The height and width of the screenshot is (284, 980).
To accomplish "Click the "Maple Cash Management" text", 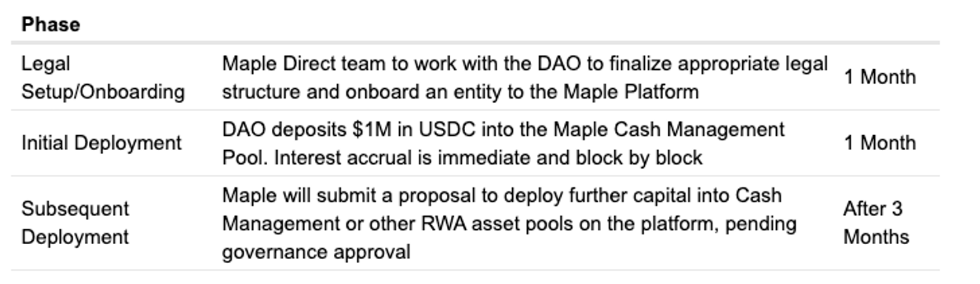I will [668, 129].
